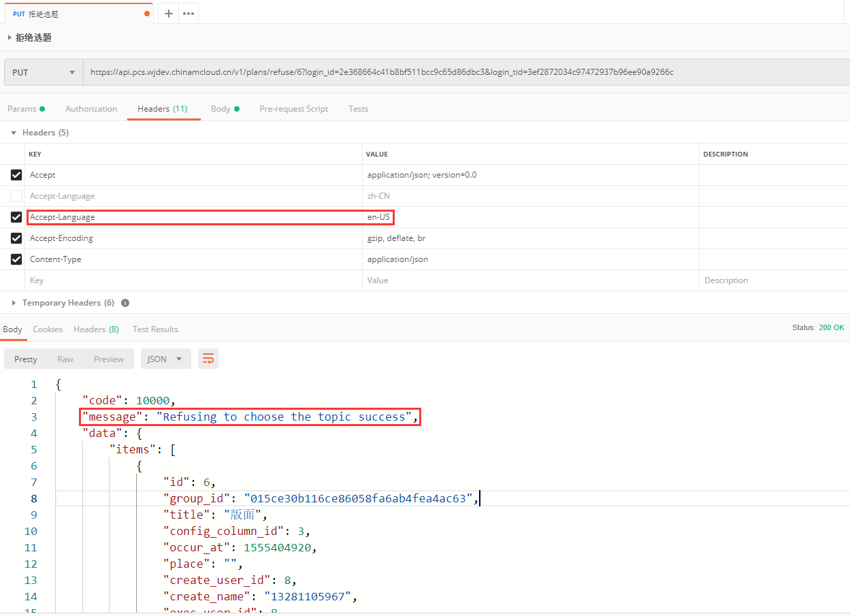Switch to the Authorization tab
Image resolution: width=850 pixels, height=616 pixels.
tap(91, 109)
